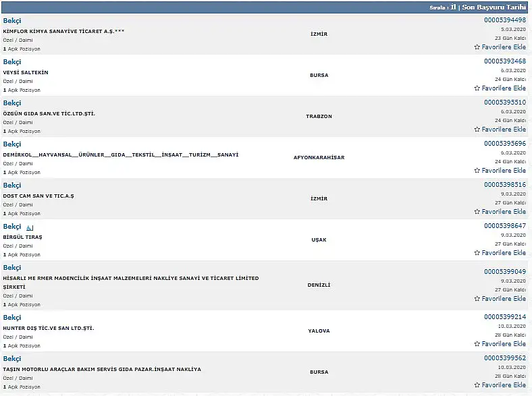Click company name HUNTER DIŞ TİC.VE SAN LTD.ŞTİ.
Viewport: 532px width, 396px height.
pyautogui.click(x=49, y=328)
